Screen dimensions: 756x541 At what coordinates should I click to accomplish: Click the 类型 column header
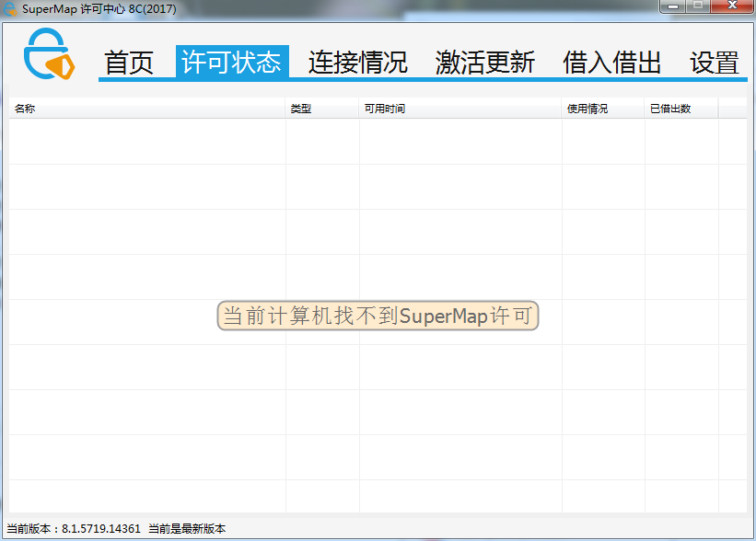coord(322,109)
